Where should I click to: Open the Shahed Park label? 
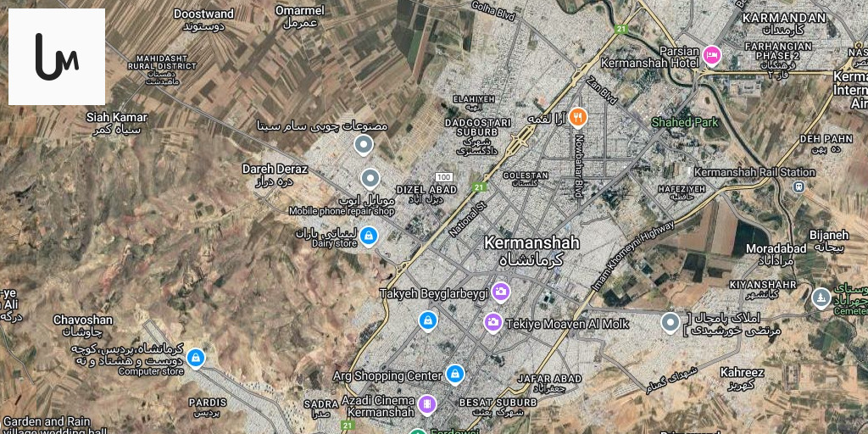685,122
